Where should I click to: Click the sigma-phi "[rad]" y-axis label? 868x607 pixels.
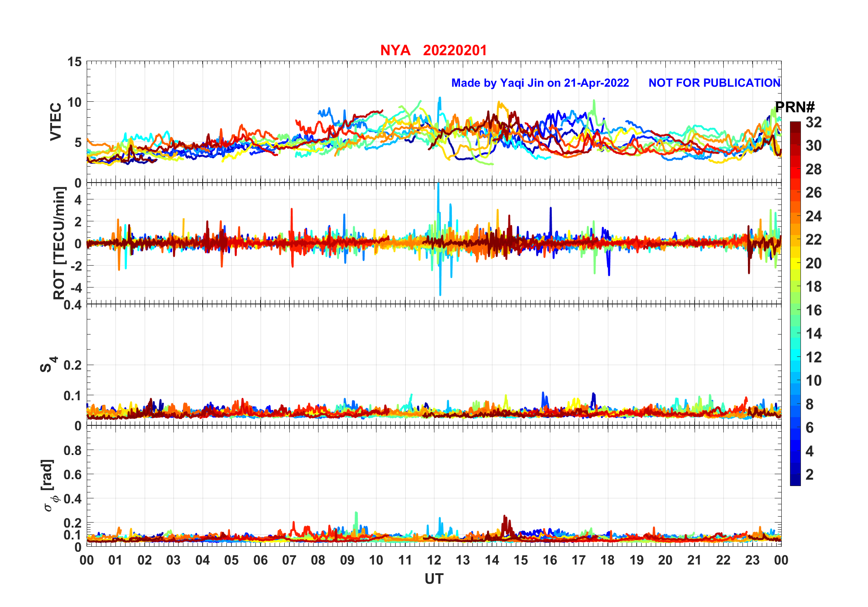[x=48, y=486]
